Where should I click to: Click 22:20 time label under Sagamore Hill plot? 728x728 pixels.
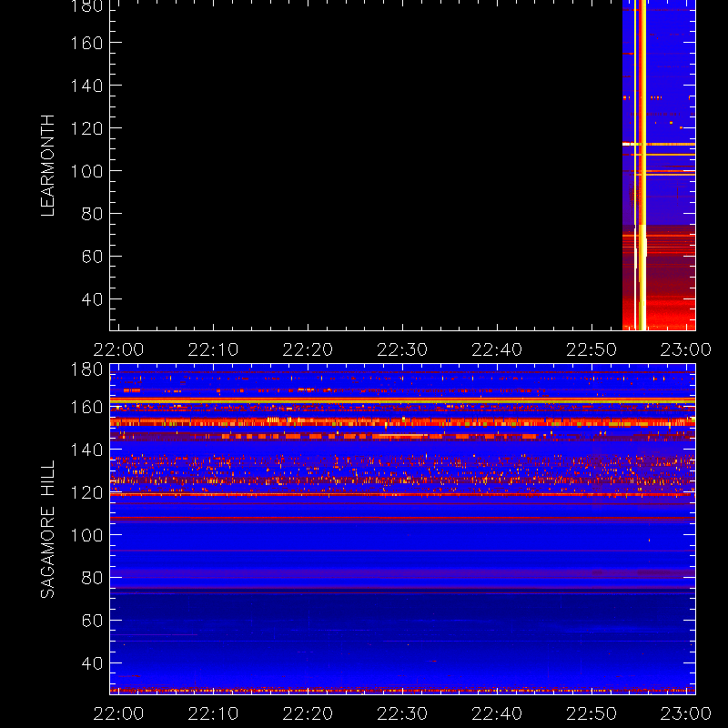[308, 713]
